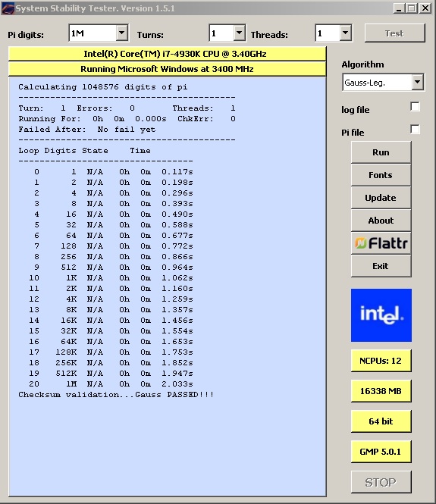Click loop 10 row with 1K digits
Screen dimensions: 436x504
click(111, 278)
